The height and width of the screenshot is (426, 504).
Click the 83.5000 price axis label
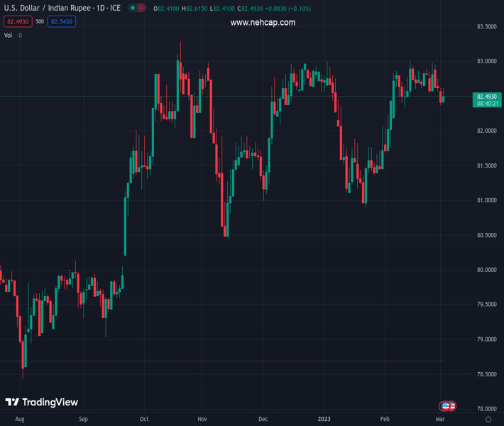486,27
